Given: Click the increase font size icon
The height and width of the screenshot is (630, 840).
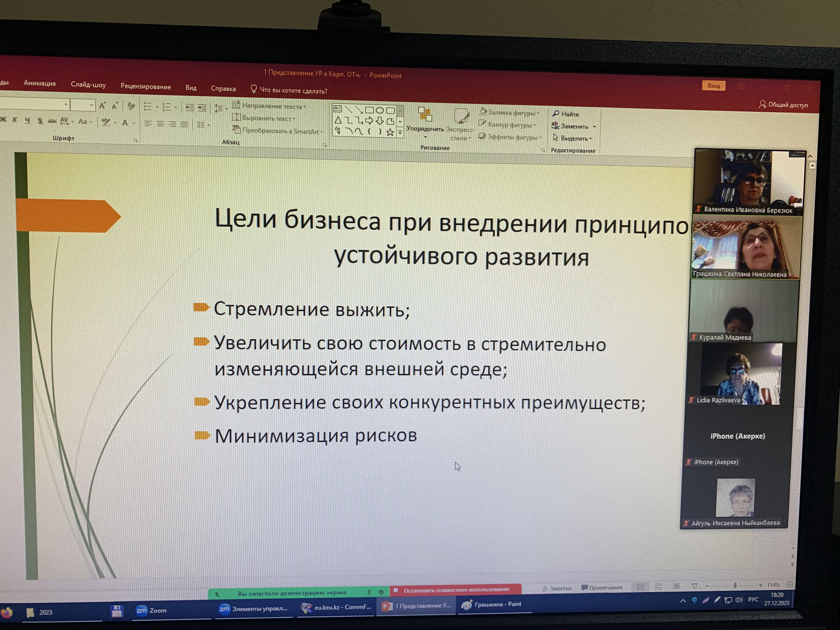Looking at the screenshot, I should coord(102,106).
